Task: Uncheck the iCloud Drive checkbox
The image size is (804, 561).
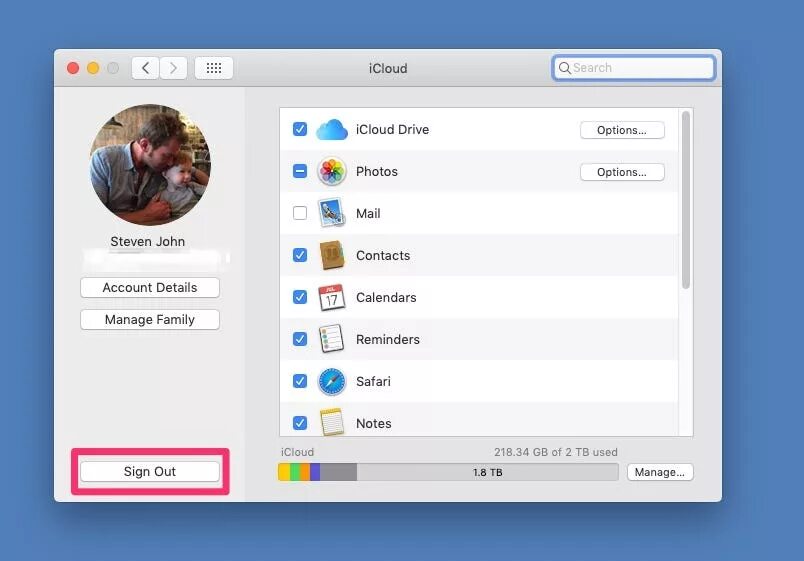Action: pyautogui.click(x=300, y=129)
